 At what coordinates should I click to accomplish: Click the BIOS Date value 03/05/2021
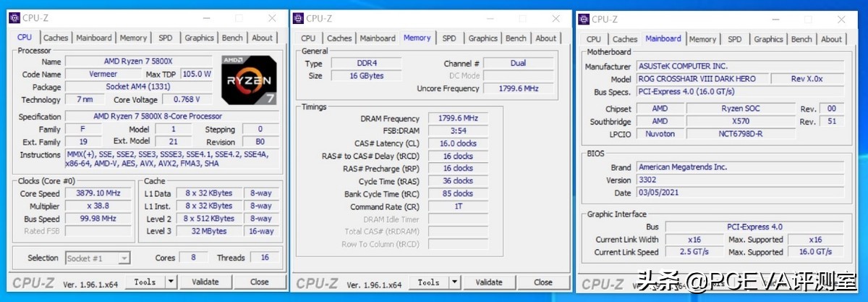pyautogui.click(x=739, y=193)
